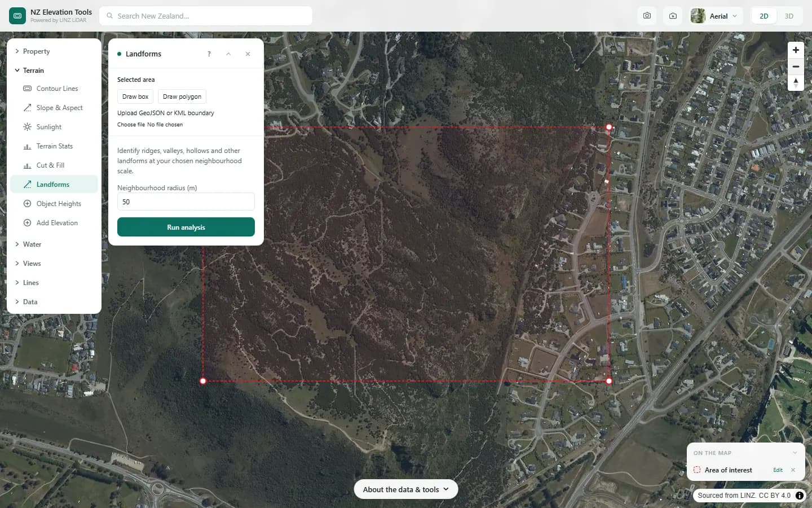Viewport: 812px width, 508px height.
Task: Click the Cut & Fill chart icon
Action: tap(27, 166)
